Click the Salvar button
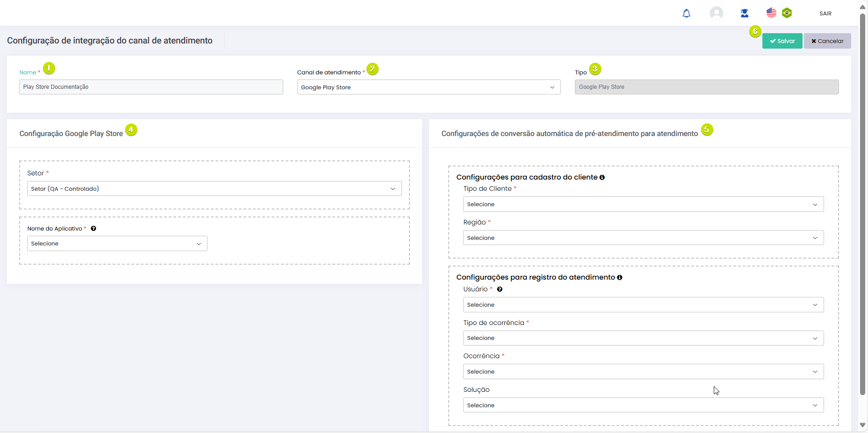Screen dimensions: 868x433 coord(782,41)
